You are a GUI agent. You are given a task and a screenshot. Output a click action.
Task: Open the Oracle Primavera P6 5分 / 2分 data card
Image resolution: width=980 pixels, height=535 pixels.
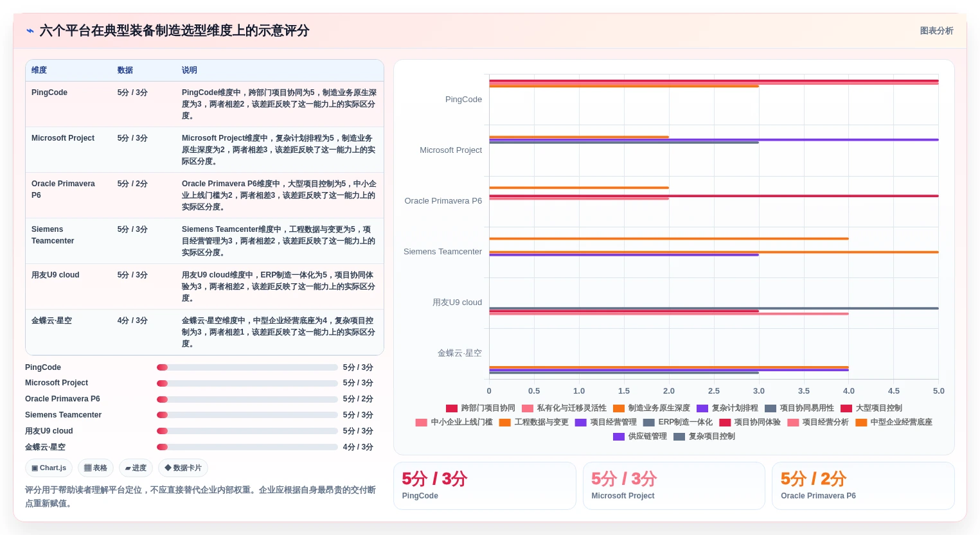pyautogui.click(x=863, y=486)
